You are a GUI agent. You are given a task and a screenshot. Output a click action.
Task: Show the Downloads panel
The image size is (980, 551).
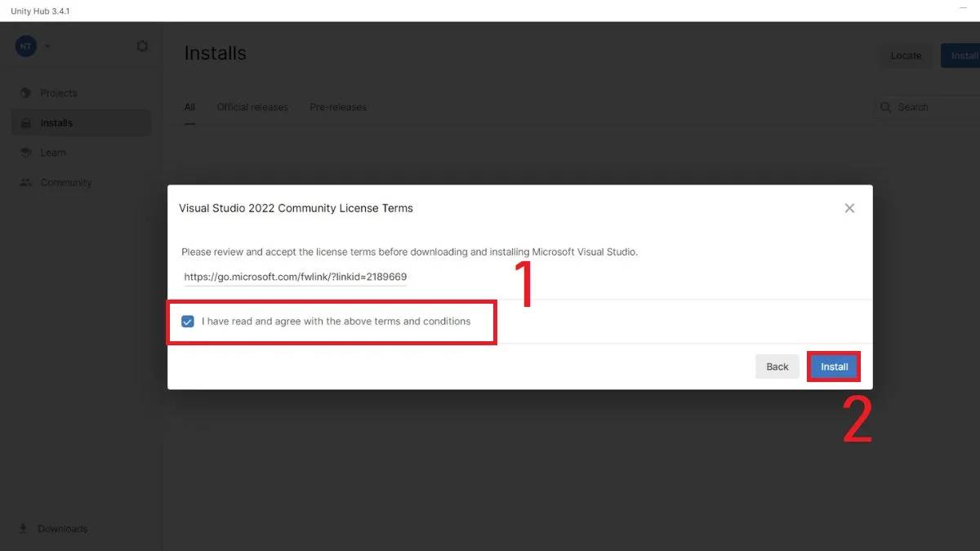tap(62, 529)
